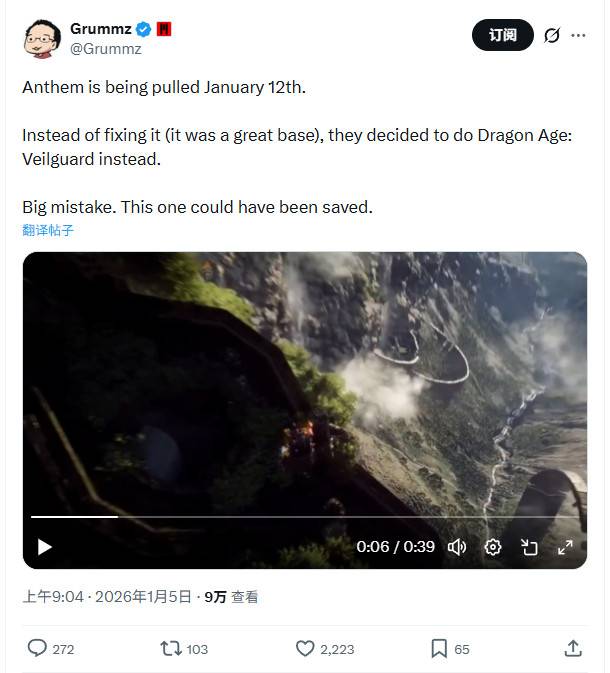Click the 订阅 subscribe button
Image resolution: width=610 pixels, height=673 pixels.
coord(503,35)
